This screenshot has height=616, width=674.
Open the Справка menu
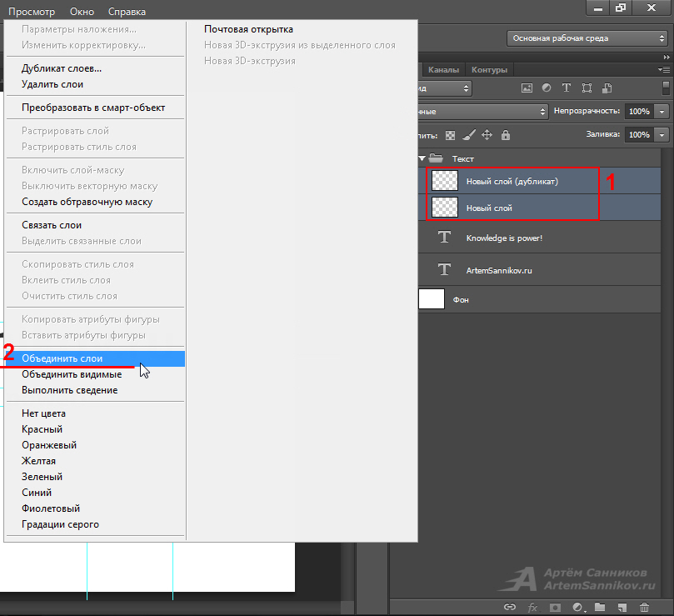tap(127, 12)
